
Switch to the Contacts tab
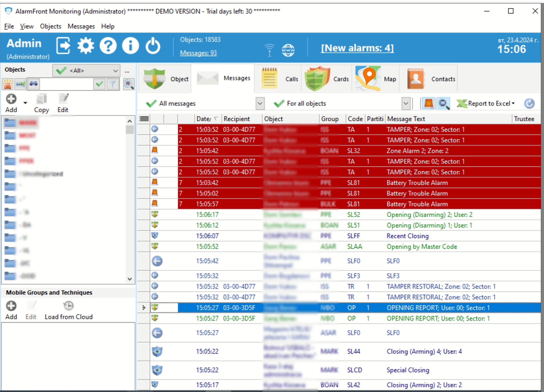point(429,79)
